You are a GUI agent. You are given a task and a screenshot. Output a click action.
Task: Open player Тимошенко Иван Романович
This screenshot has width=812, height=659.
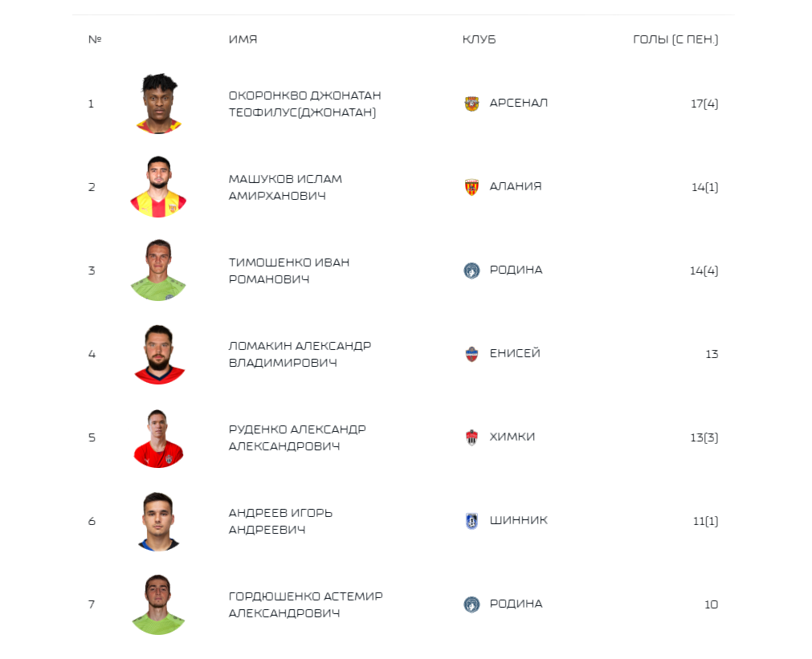(x=289, y=271)
